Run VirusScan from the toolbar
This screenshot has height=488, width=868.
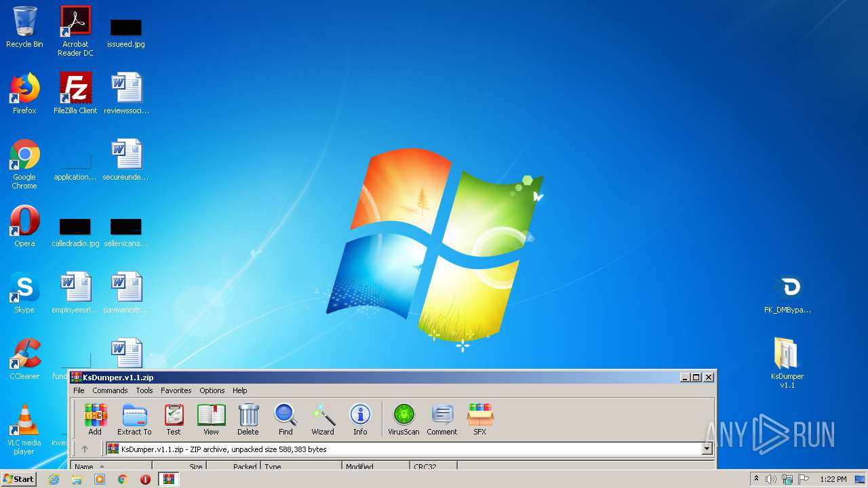(403, 419)
